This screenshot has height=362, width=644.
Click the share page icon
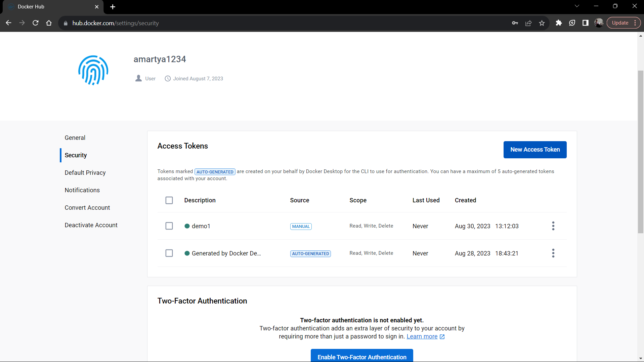pos(528,23)
